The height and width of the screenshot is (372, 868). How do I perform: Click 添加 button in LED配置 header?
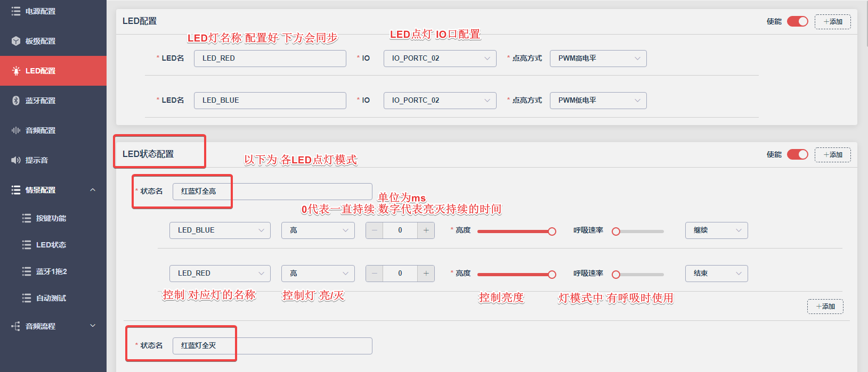pyautogui.click(x=833, y=22)
